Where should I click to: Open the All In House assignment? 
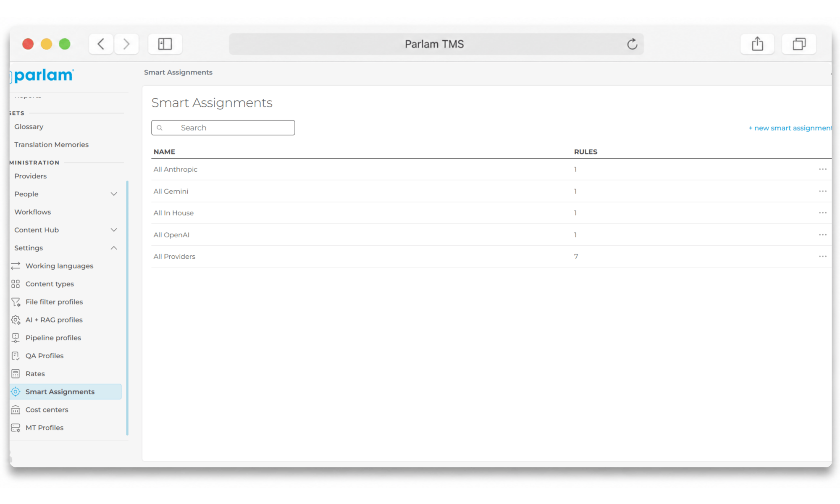(x=173, y=213)
